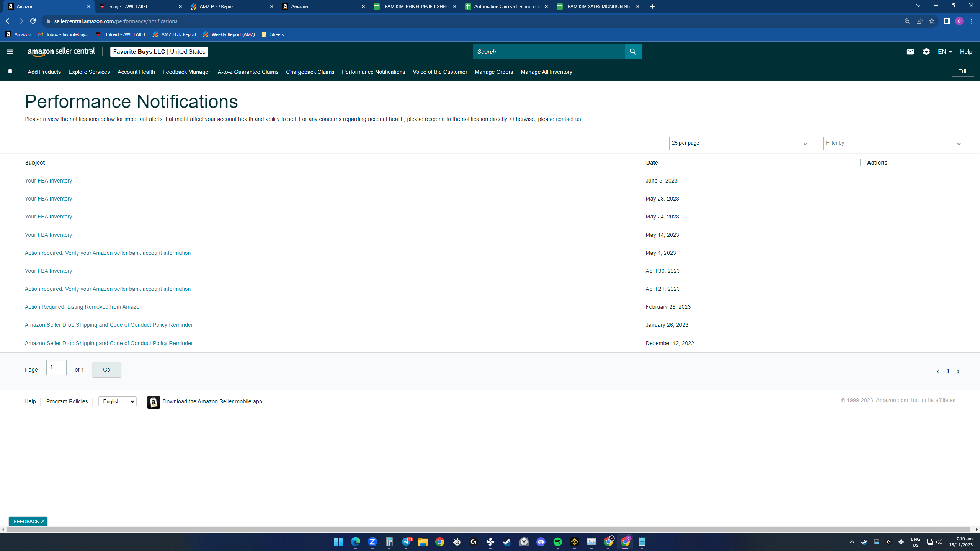Show hidden system tray icons
This screenshot has width=980, height=551.
point(852,542)
